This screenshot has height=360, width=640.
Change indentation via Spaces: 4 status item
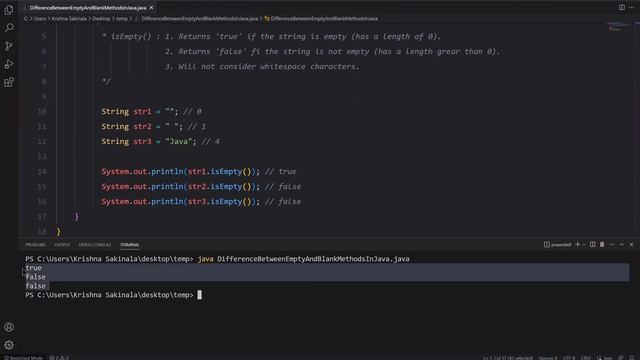[x=548, y=358]
